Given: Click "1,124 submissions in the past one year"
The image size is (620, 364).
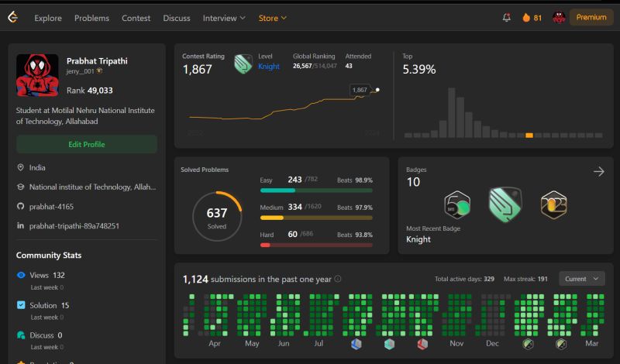Looking at the screenshot, I should 257,279.
